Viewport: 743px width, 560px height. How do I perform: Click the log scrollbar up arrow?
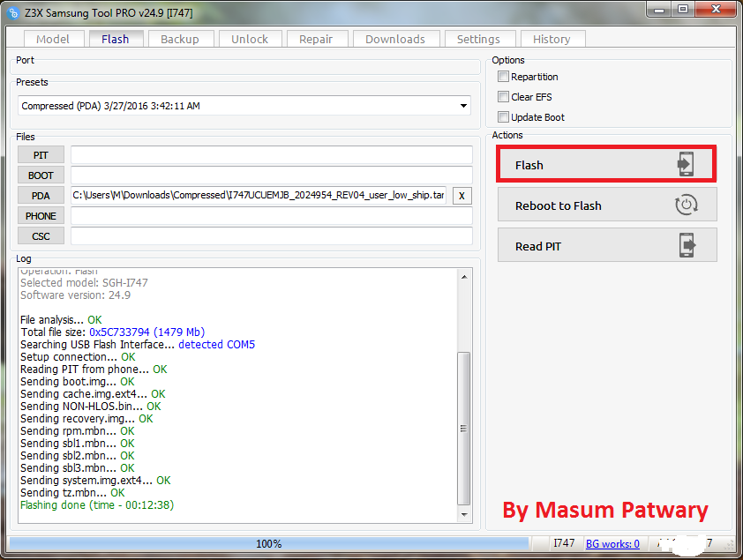[464, 277]
